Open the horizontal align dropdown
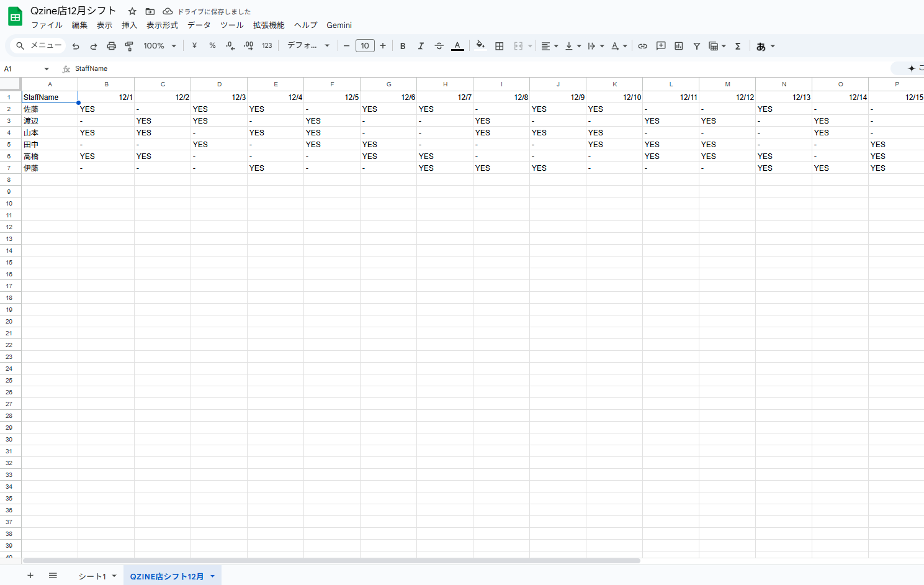 [549, 46]
